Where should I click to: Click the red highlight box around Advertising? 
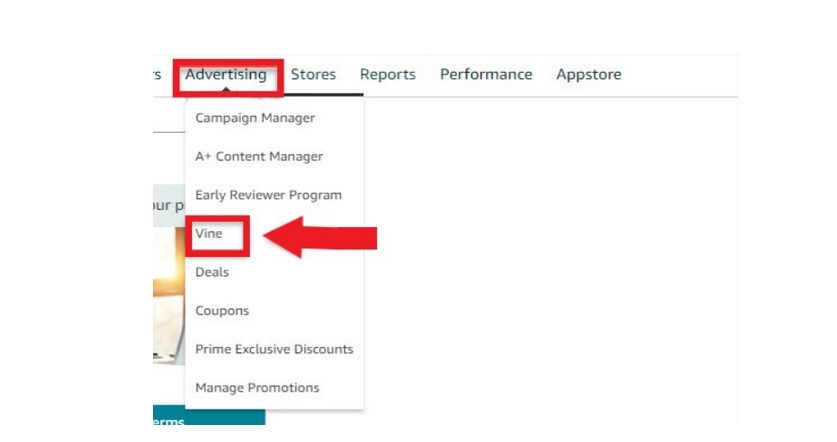pyautogui.click(x=228, y=78)
